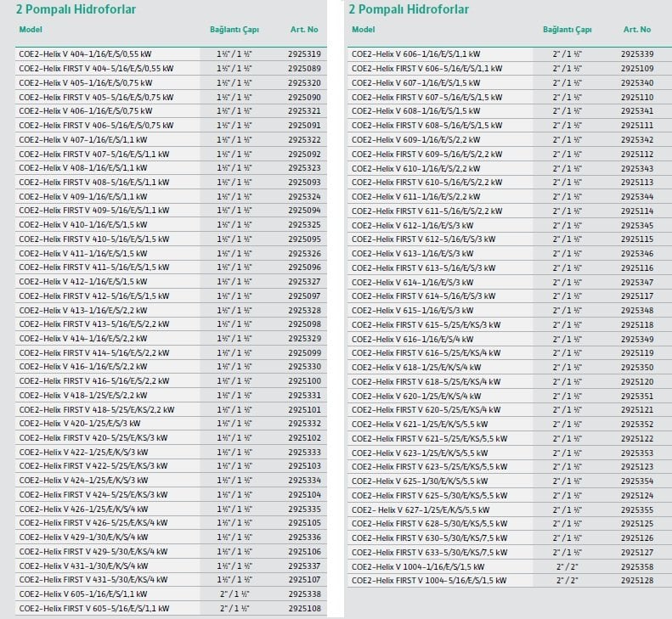The image size is (672, 619).
Task: Select row COE2-Helix FIRST V 418-5/25/E/KS/2,2 kW
Action: [x=171, y=410]
